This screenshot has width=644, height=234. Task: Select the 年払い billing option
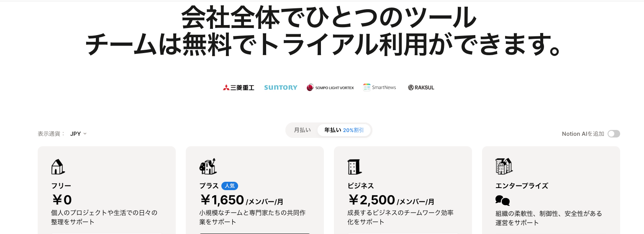[333, 130]
